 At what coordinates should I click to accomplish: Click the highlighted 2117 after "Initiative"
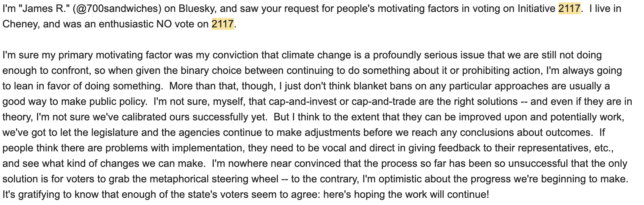click(x=569, y=9)
